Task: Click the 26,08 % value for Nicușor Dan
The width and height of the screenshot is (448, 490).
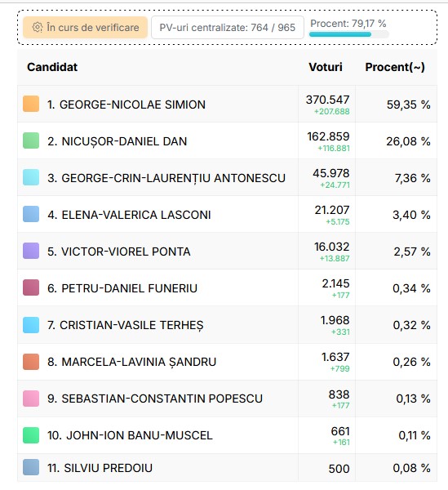Action: coord(408,141)
